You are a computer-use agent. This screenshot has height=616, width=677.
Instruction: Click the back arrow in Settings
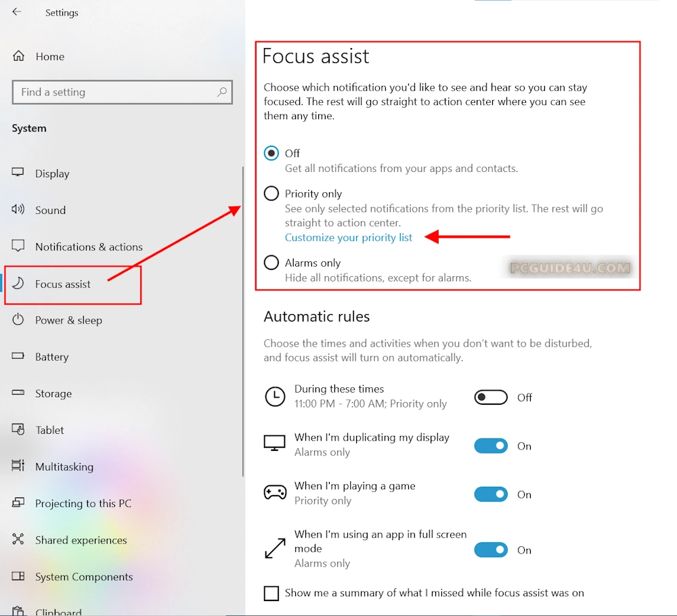(x=17, y=12)
